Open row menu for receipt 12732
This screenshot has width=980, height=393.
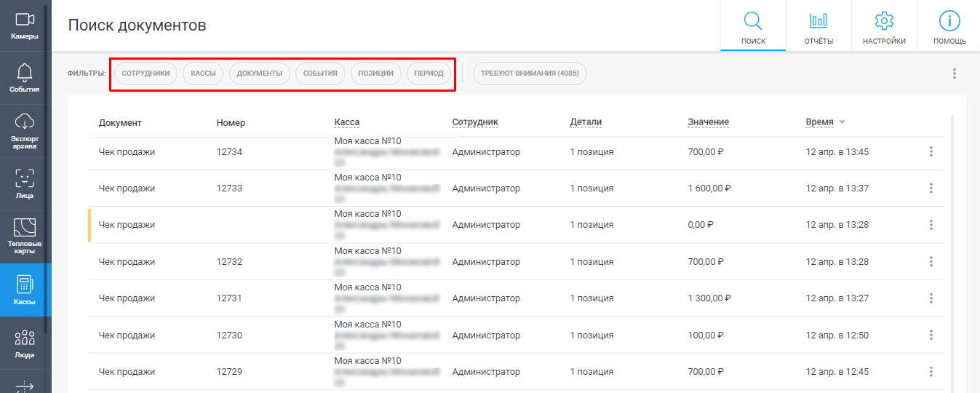931,262
